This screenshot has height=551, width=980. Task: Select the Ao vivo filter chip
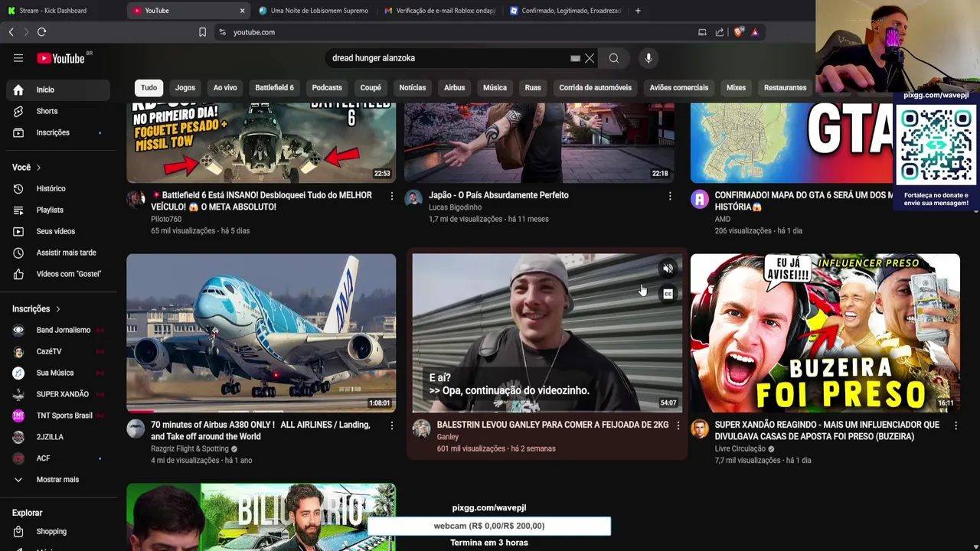[x=225, y=87]
